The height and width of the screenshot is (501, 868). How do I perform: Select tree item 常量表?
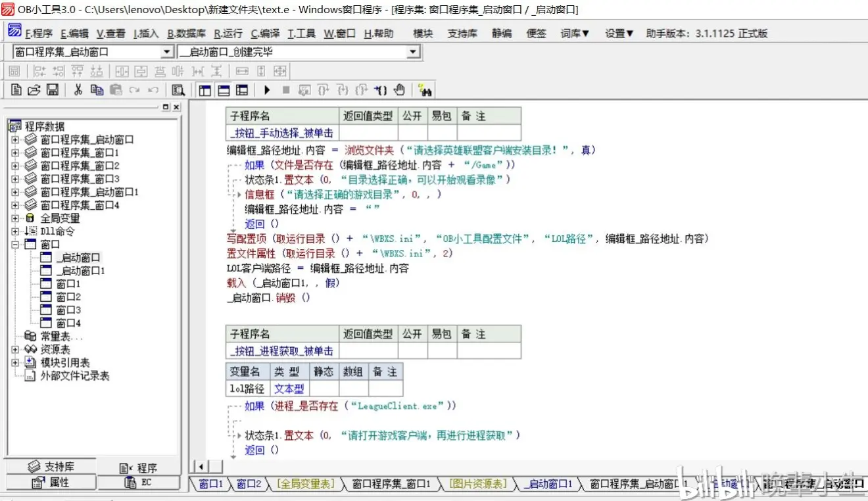pos(62,337)
